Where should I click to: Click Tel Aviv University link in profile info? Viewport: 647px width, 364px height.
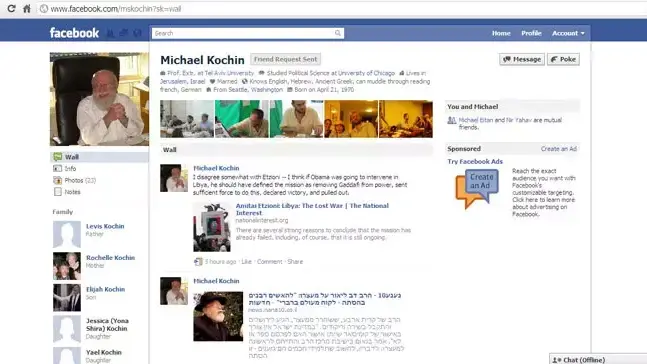(229, 73)
